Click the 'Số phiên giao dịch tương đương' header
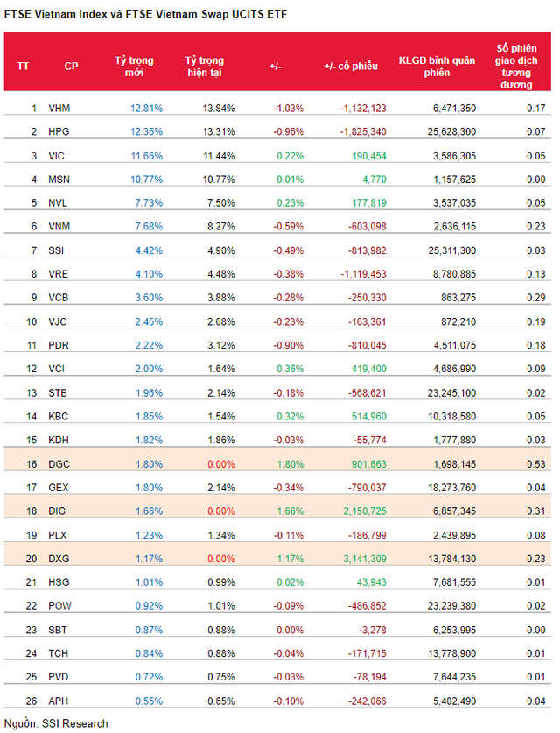This screenshot has width=560, height=733. [x=516, y=67]
